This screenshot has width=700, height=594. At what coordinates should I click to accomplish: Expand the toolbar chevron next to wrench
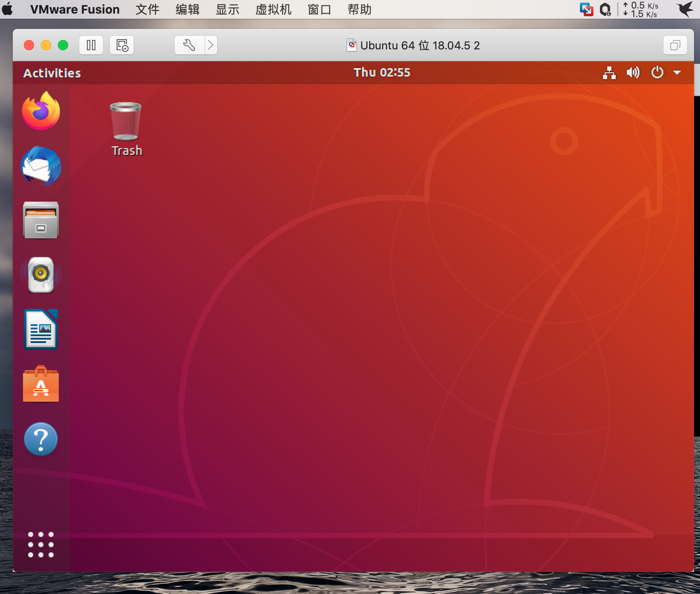[211, 45]
